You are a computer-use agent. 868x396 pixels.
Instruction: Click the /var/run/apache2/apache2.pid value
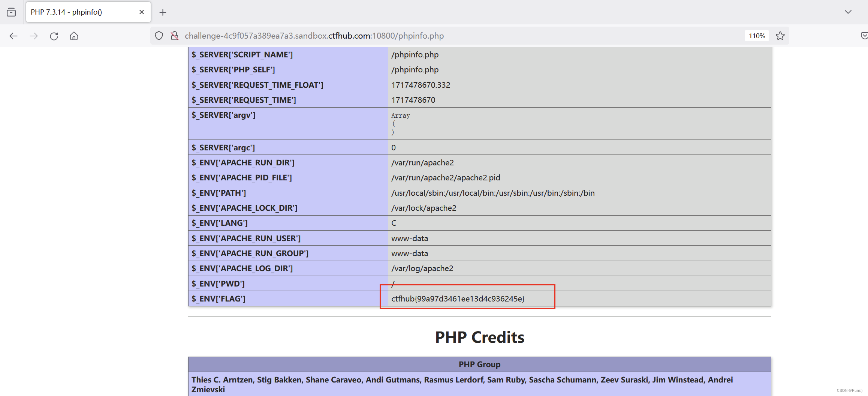[x=446, y=178]
